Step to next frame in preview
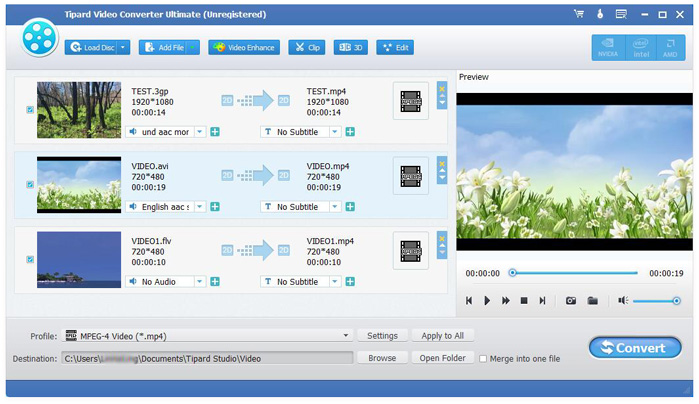The image size is (699, 404). point(542,301)
